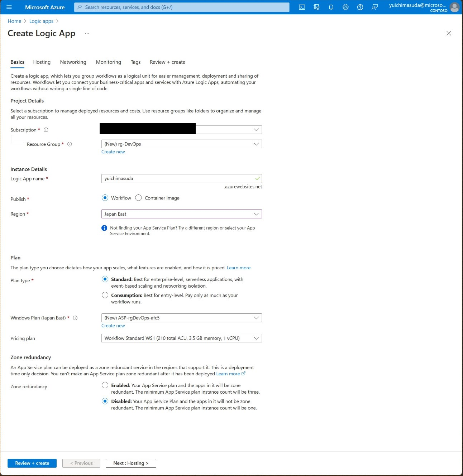Click the Previous button
The image size is (463, 476).
point(81,463)
